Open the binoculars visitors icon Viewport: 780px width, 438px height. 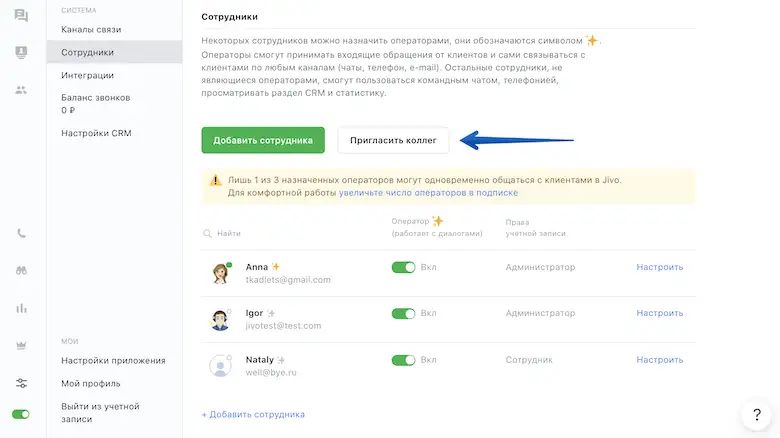tap(21, 270)
